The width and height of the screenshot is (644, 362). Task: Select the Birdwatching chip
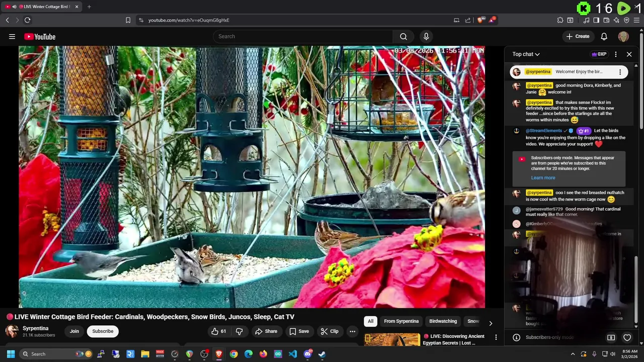coord(443,321)
